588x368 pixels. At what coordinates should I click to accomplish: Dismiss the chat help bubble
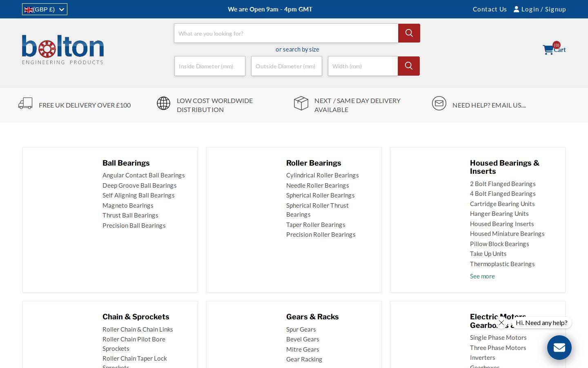point(501,323)
